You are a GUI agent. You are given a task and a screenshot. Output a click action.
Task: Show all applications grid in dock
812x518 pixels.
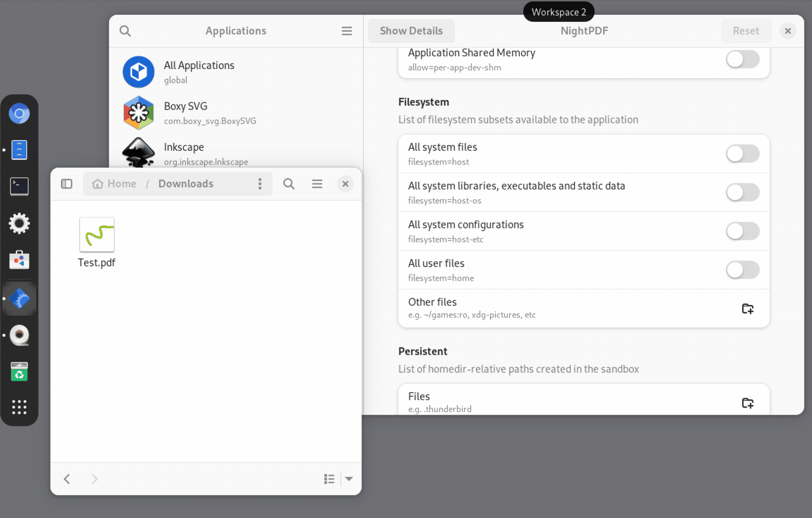[19, 407]
